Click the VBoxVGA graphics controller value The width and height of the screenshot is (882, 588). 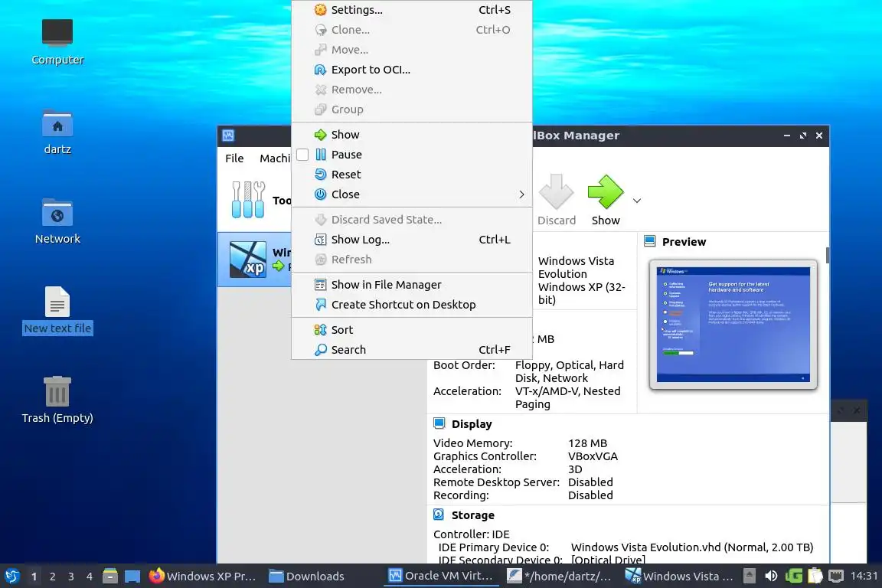pos(593,456)
